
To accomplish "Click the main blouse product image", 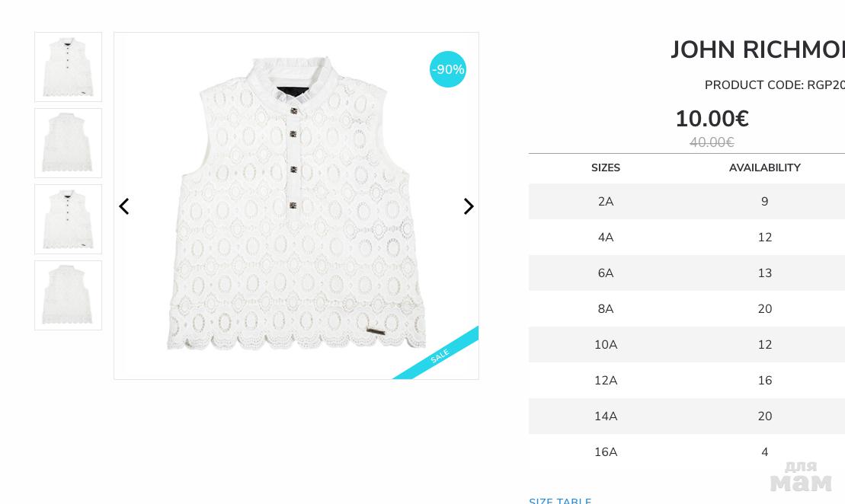I will coord(296,206).
